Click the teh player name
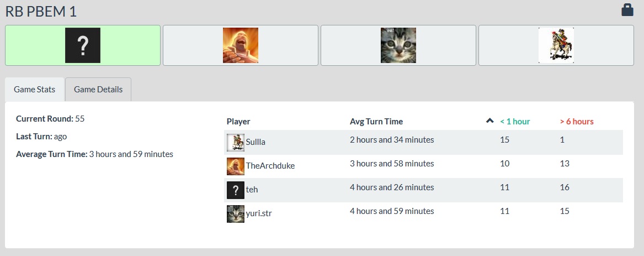Image resolution: width=644 pixels, height=256 pixels. coord(252,190)
